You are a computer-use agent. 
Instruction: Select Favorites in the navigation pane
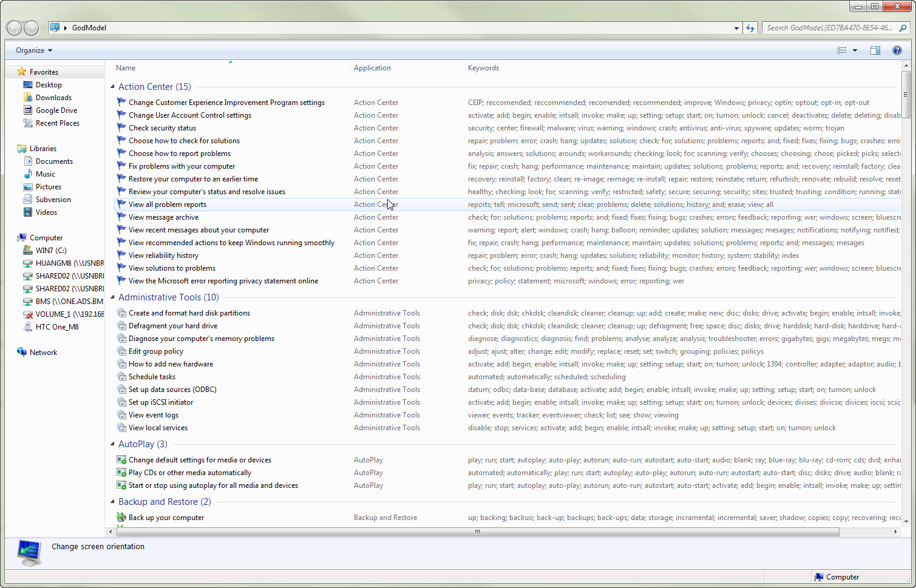44,72
